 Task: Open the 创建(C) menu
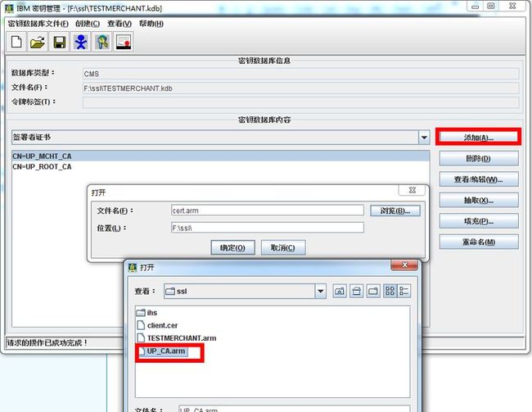(88, 24)
